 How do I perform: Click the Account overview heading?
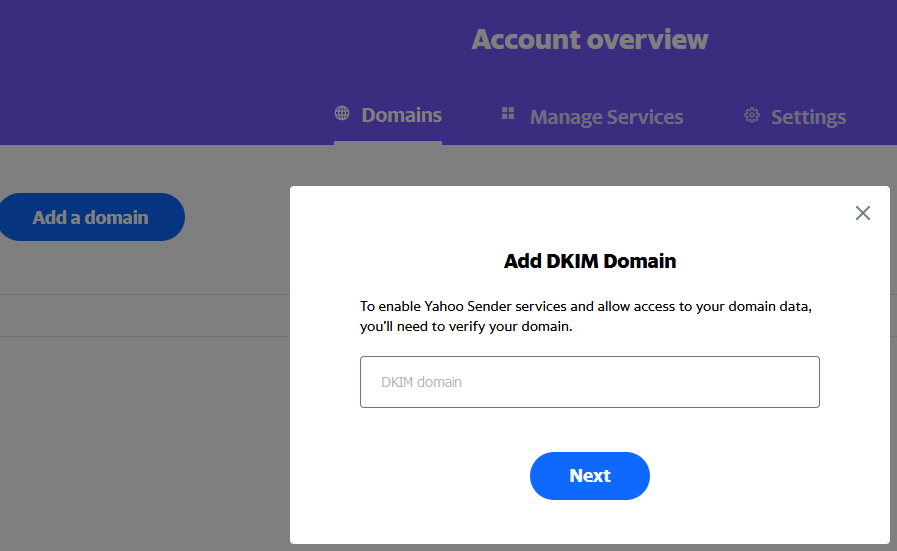pyautogui.click(x=590, y=39)
